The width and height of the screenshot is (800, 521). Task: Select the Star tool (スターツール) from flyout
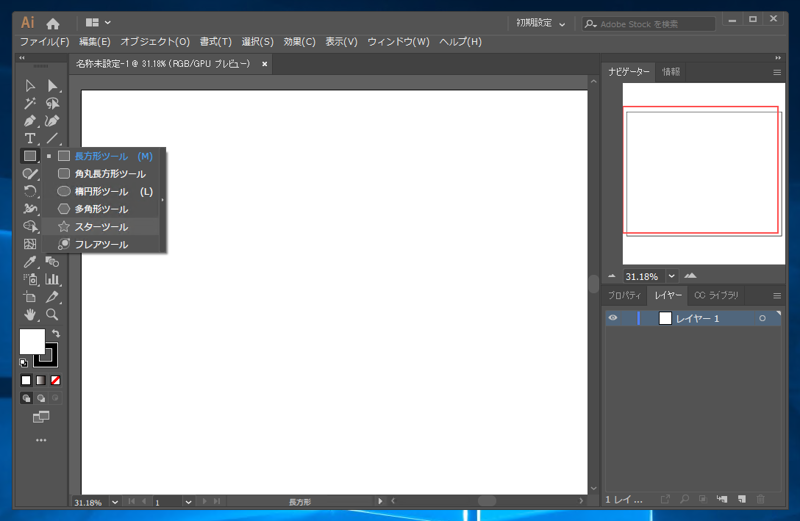(100, 227)
